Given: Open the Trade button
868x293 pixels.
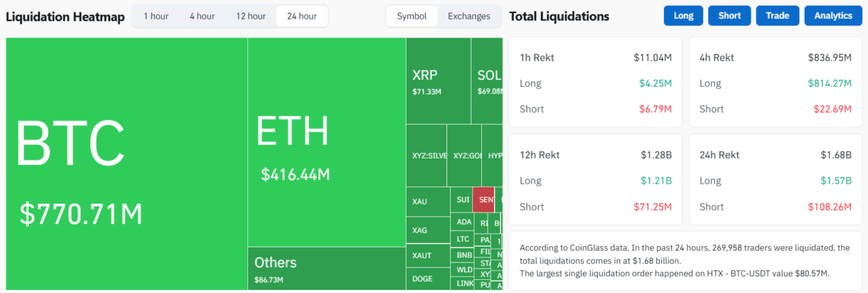Looking at the screenshot, I should [x=777, y=16].
